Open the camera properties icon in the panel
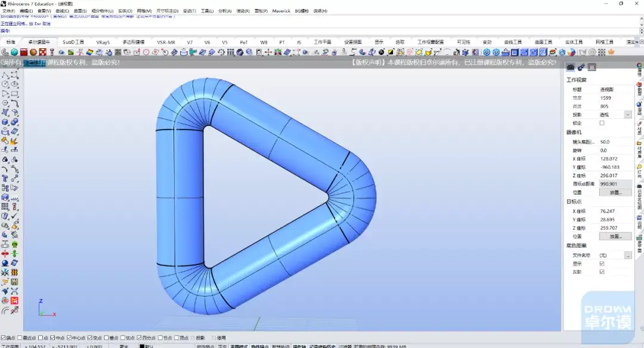This screenshot has width=644, height=348. pos(571,67)
